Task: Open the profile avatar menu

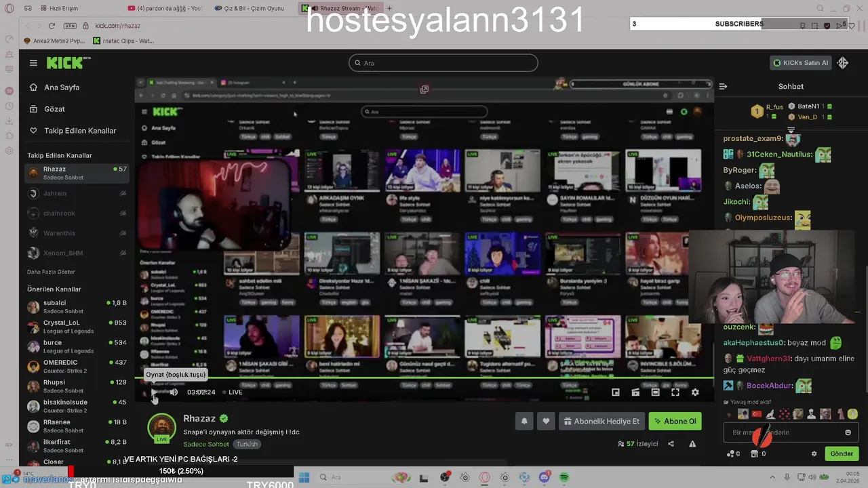Action: tap(843, 63)
